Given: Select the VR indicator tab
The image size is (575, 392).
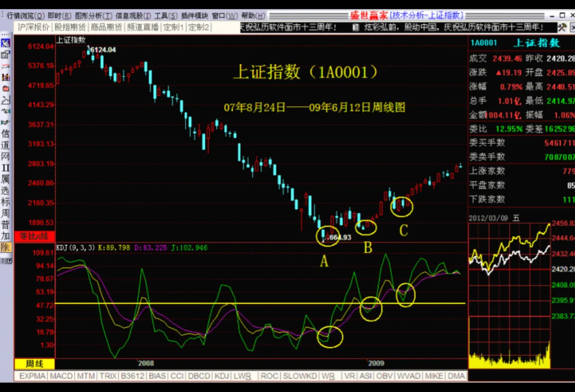Looking at the screenshot, I should click(349, 376).
